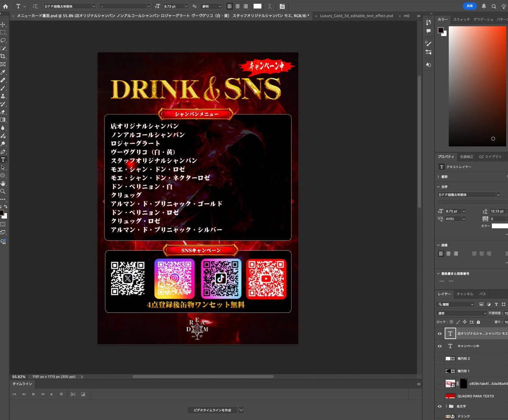Select the Rectangular Marquee tool
This screenshot has height=420, width=508.
pos(3,32)
